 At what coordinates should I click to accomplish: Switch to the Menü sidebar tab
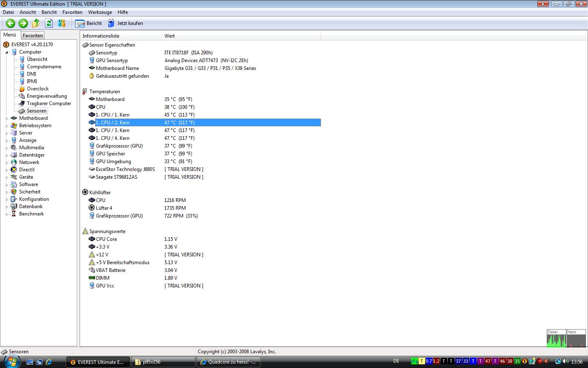10,35
